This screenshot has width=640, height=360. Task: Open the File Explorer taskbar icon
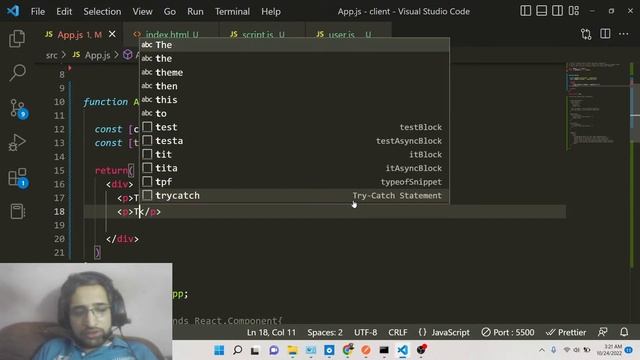(x=292, y=350)
